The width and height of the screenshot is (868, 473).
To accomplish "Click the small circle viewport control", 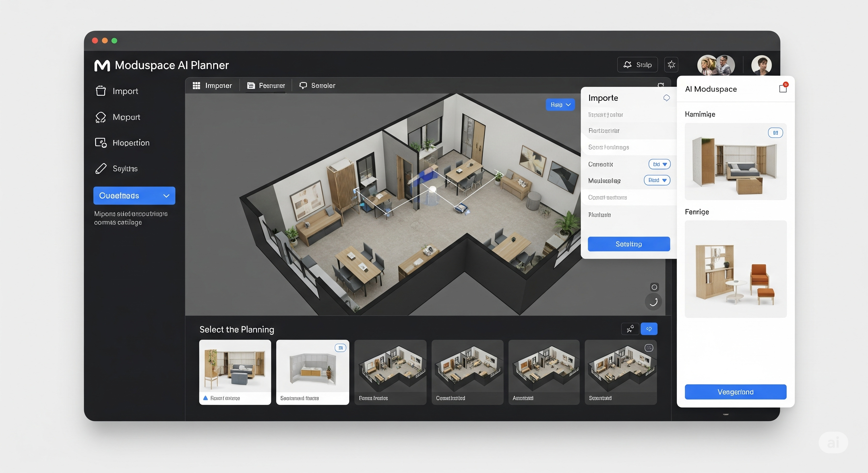I will [x=654, y=287].
